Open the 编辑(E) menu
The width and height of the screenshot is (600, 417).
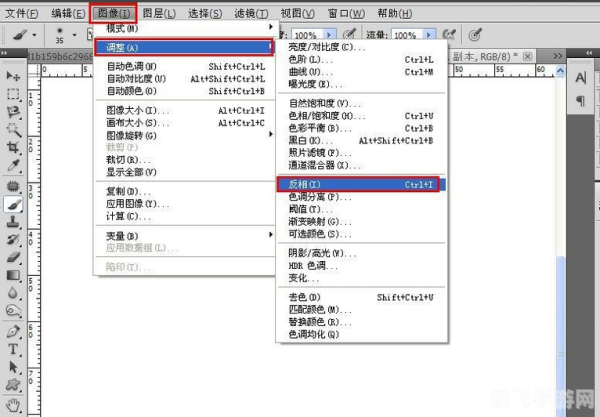[68, 13]
